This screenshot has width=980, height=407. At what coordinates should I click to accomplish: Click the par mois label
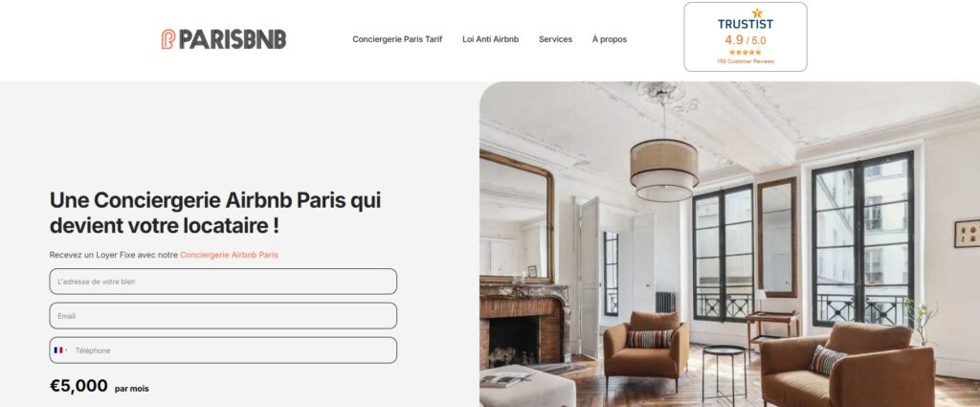[x=132, y=389]
